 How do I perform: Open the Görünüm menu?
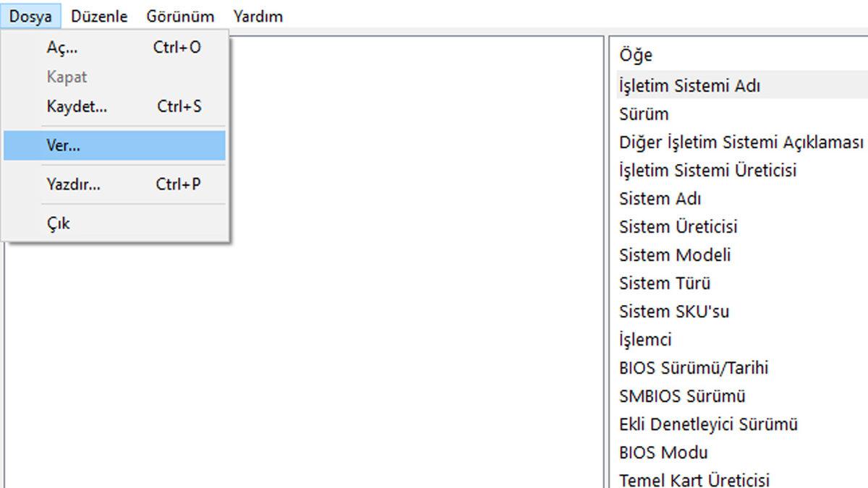[180, 16]
